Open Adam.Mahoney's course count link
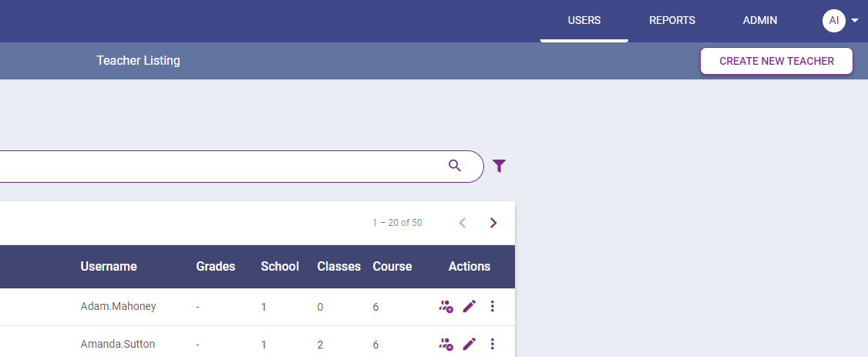This screenshot has width=868, height=357. click(375, 307)
